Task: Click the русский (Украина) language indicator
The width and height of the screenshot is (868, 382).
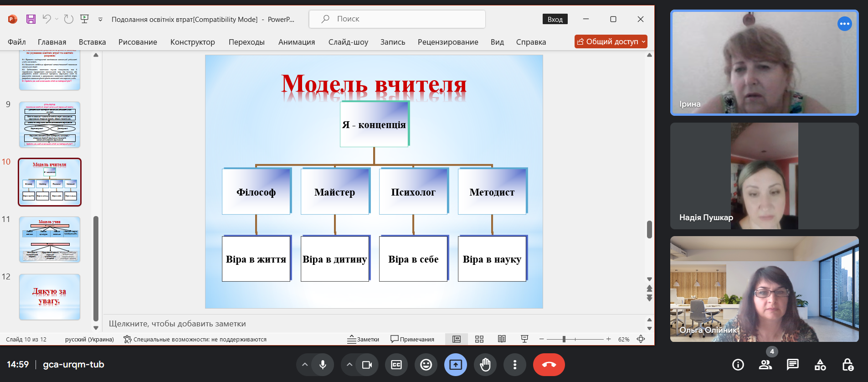Action: coord(89,339)
